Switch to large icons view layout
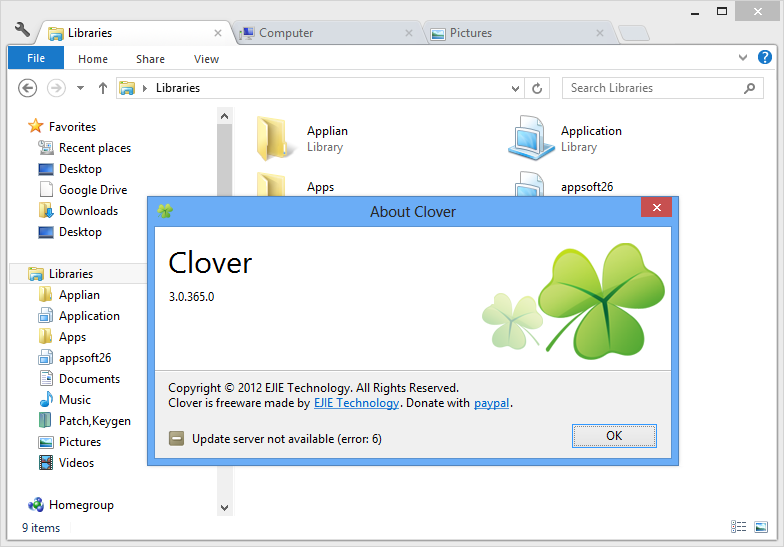Image resolution: width=784 pixels, height=547 pixels. [761, 527]
